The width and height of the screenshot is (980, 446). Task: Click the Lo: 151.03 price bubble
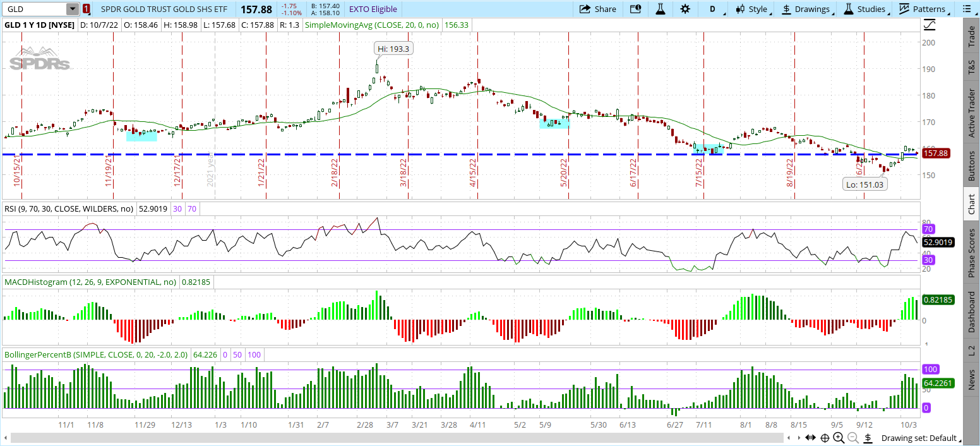pos(864,184)
